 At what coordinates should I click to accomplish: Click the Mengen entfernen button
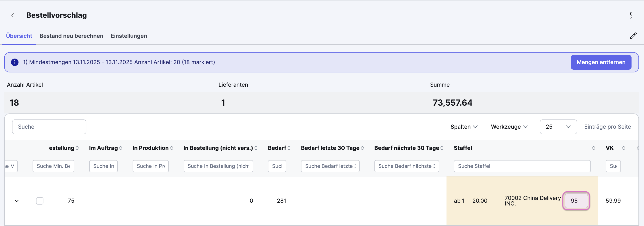(601, 62)
